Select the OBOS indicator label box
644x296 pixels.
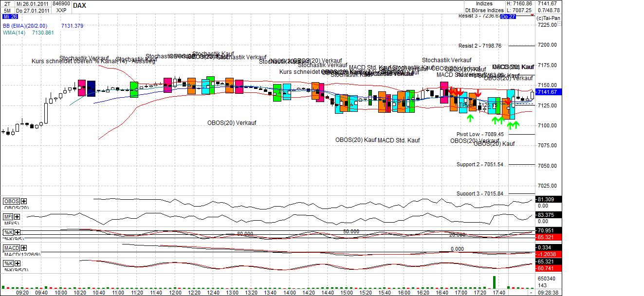pos(11,201)
